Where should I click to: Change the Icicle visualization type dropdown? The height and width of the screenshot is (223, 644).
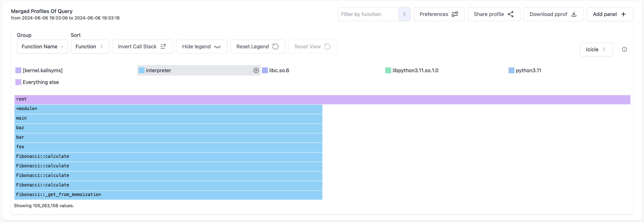(596, 50)
